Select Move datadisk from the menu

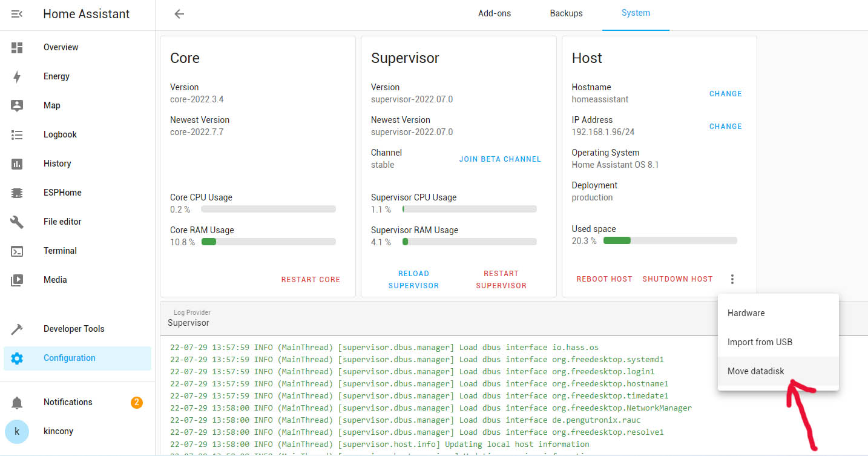(755, 371)
